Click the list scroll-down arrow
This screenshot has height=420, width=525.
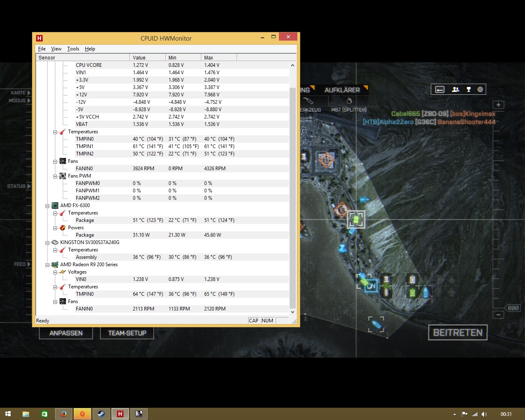click(292, 312)
